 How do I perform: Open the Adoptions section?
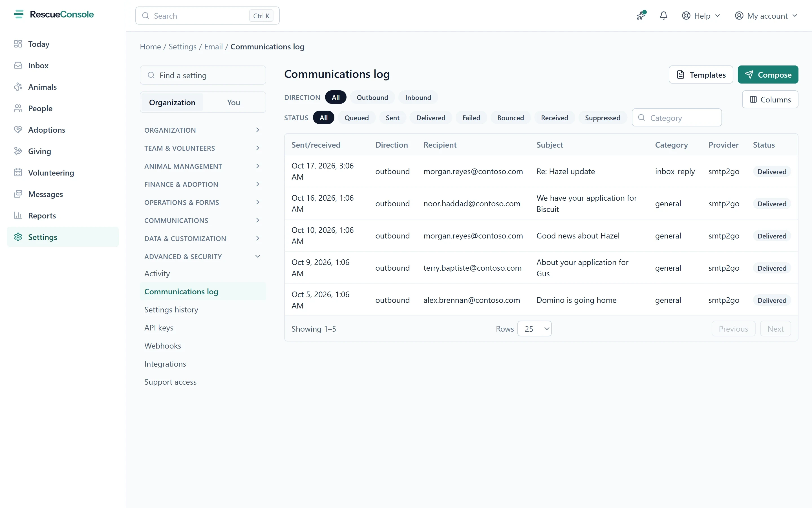tap(63, 130)
